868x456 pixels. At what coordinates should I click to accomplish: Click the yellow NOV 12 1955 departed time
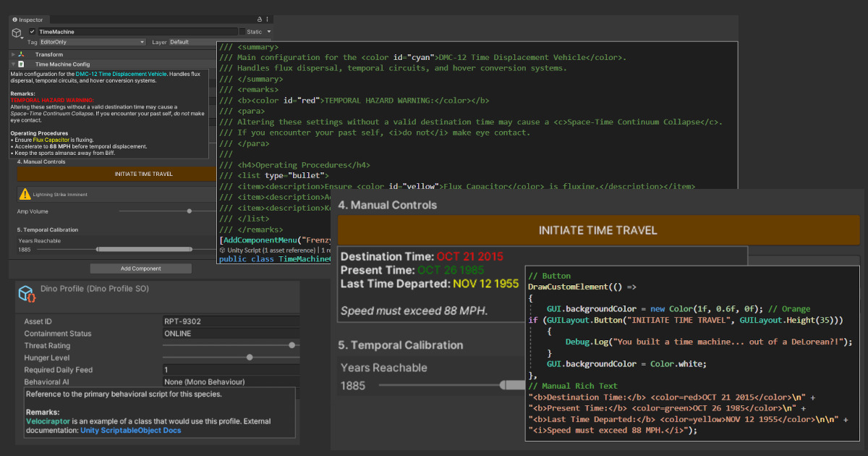coord(485,284)
